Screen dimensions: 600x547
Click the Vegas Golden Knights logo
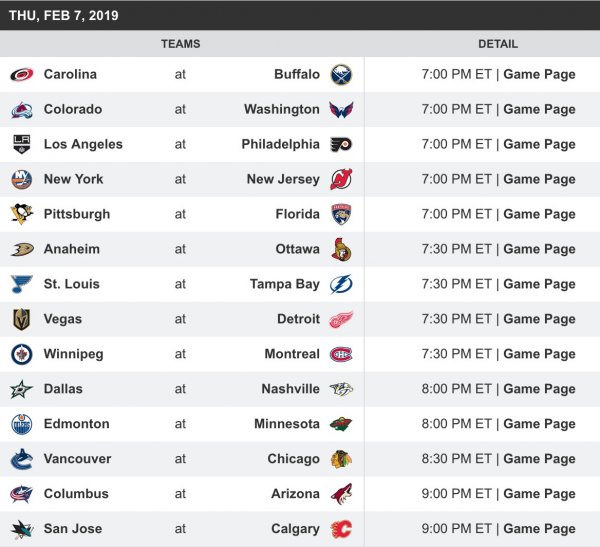click(x=22, y=319)
